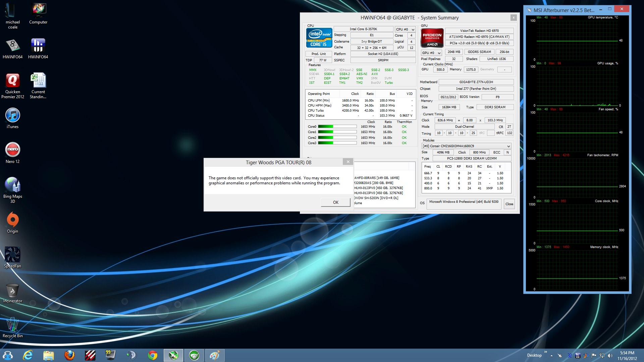
Task: Click the red striped taskbar icon
Action: click(x=90, y=355)
